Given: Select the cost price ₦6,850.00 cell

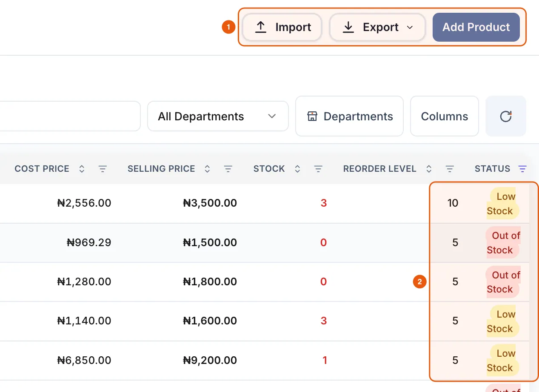Looking at the screenshot, I should [x=84, y=361].
